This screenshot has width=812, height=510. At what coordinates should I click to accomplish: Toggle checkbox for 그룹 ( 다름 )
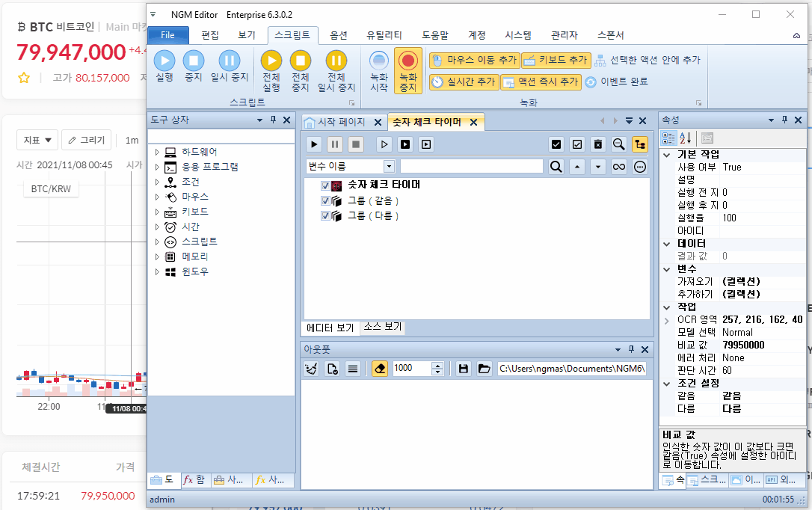tap(325, 216)
